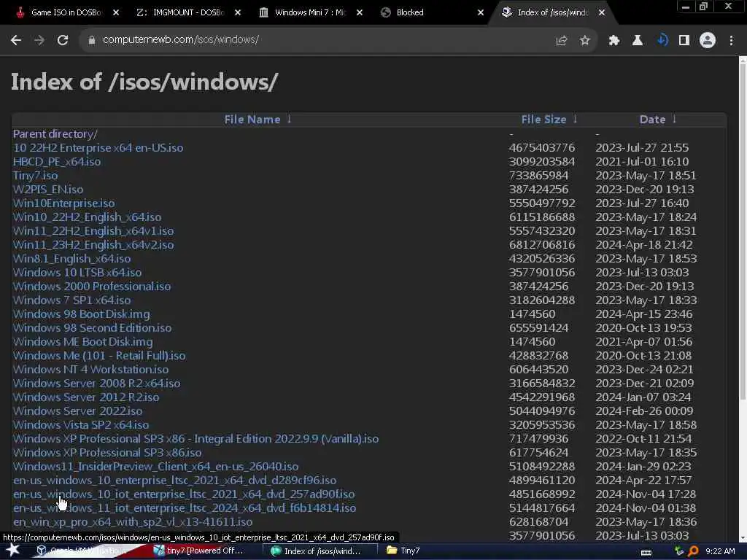Select the Index of /isos/windows tab
This screenshot has height=560, width=747.
coord(553,13)
